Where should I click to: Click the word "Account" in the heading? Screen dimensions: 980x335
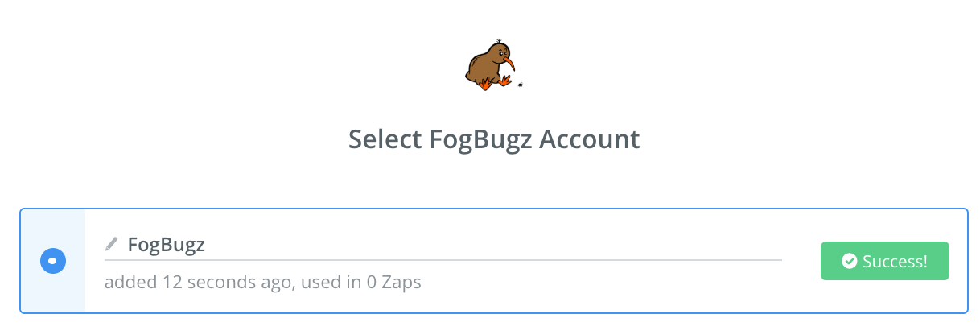click(x=589, y=139)
